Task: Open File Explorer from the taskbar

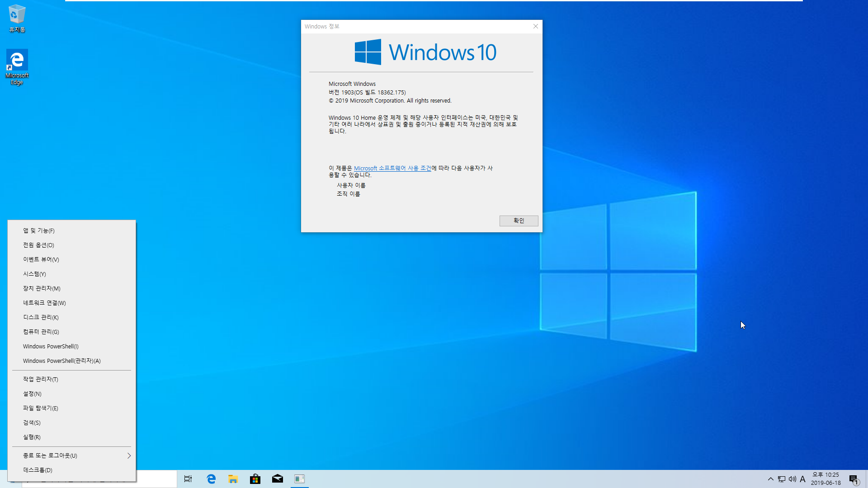Action: pos(233,479)
